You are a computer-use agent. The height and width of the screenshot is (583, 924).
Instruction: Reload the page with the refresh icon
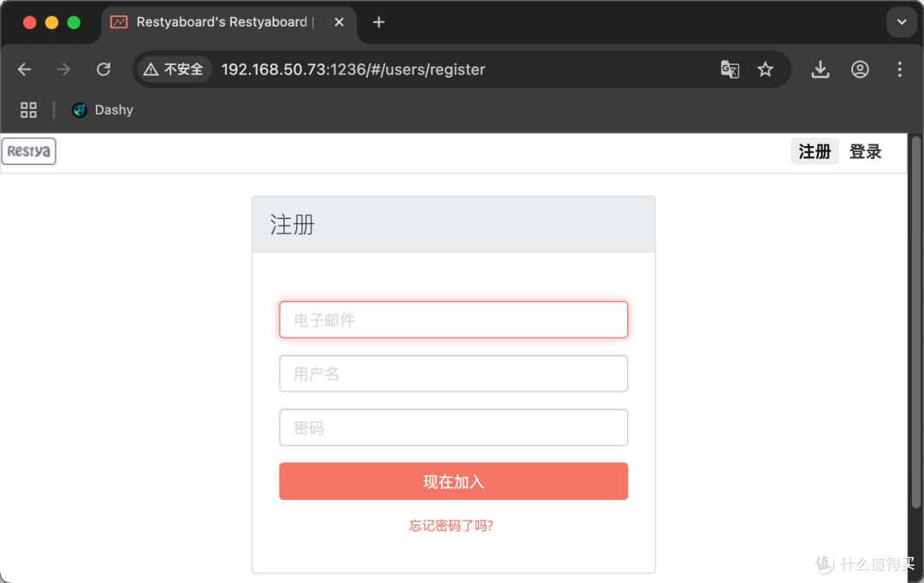(x=104, y=69)
